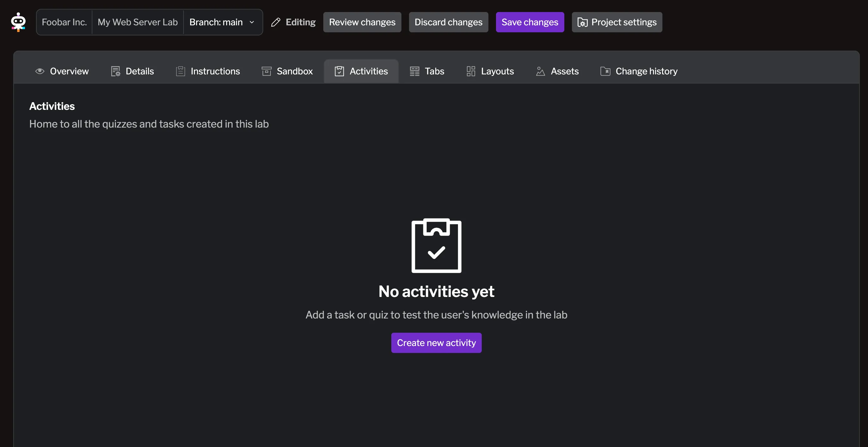This screenshot has height=447, width=868.
Task: Click the eye icon on the Overview tab
Action: coord(40,71)
